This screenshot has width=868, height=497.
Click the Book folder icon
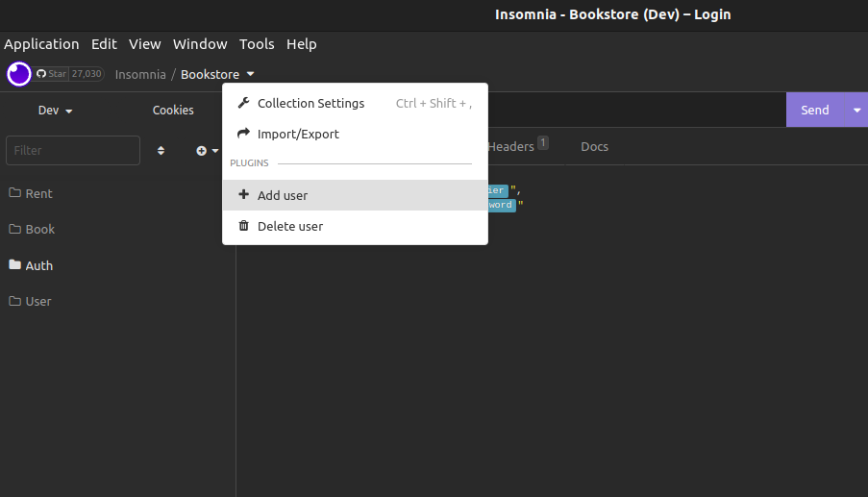pos(15,229)
